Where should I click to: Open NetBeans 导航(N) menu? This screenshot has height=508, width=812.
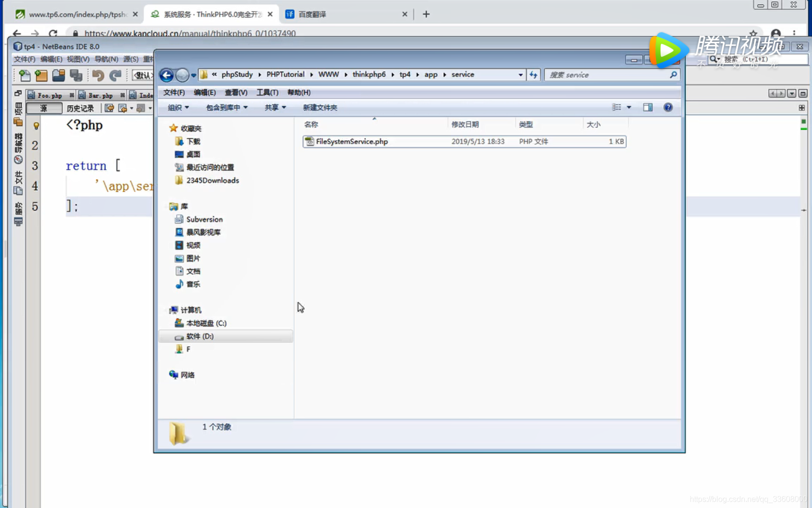(106, 59)
